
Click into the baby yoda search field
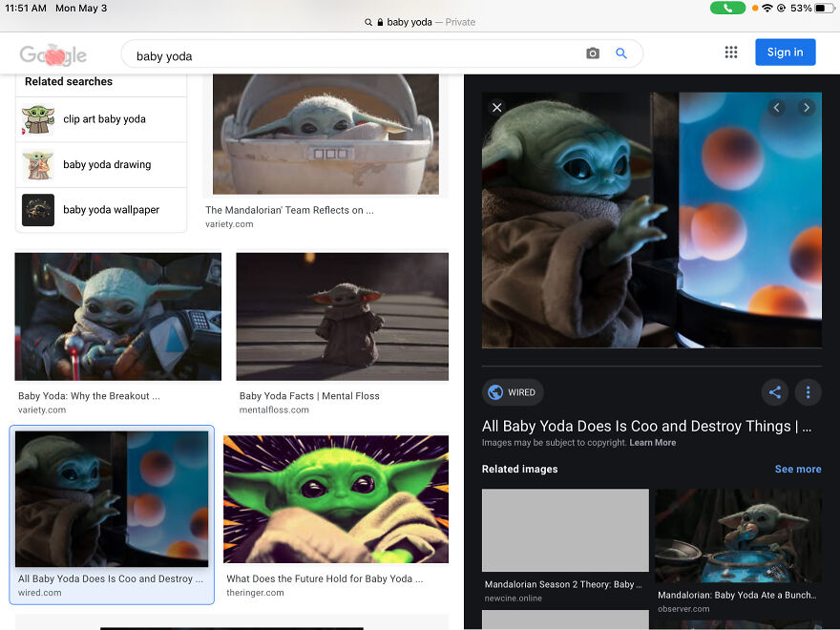(353, 55)
